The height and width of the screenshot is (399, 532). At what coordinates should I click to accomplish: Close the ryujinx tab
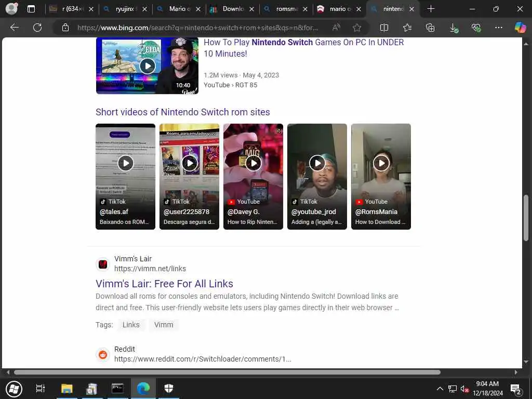pos(145,9)
